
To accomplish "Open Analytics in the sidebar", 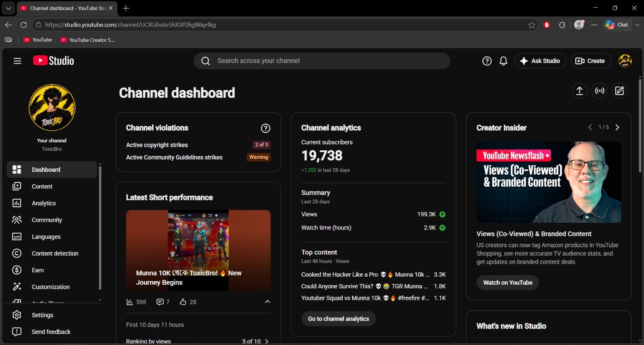I will [52, 203].
